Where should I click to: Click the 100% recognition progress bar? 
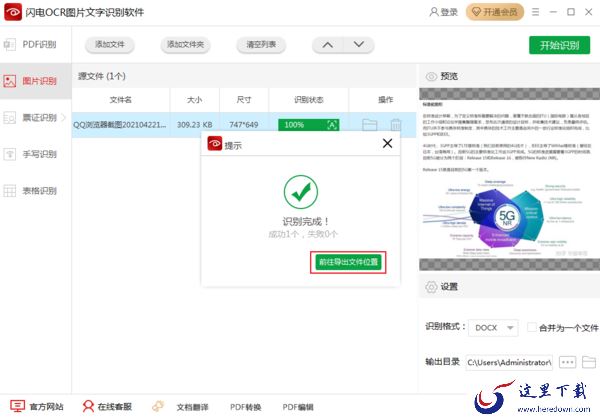(x=308, y=125)
